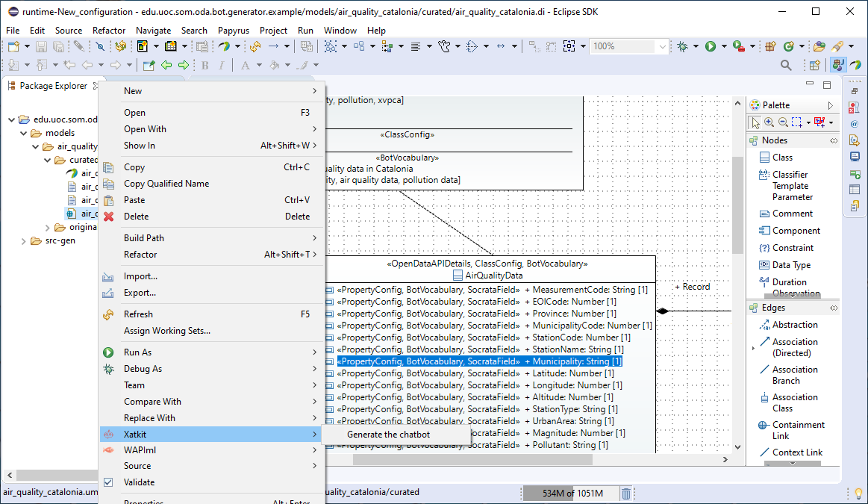
Task: Choose Generate the chatbot submenu entry
Action: pos(388,435)
